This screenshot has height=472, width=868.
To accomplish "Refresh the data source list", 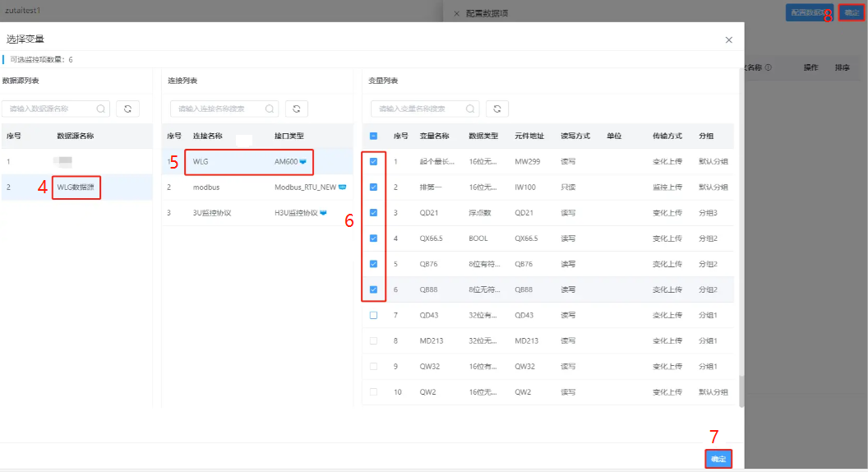I will [128, 109].
